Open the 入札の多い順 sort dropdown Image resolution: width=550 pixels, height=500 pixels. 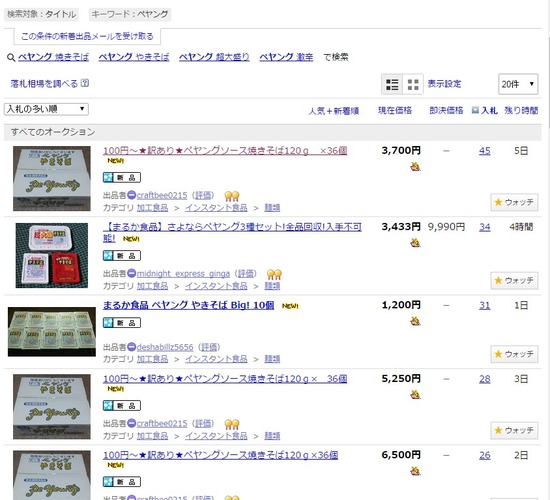[x=46, y=109]
